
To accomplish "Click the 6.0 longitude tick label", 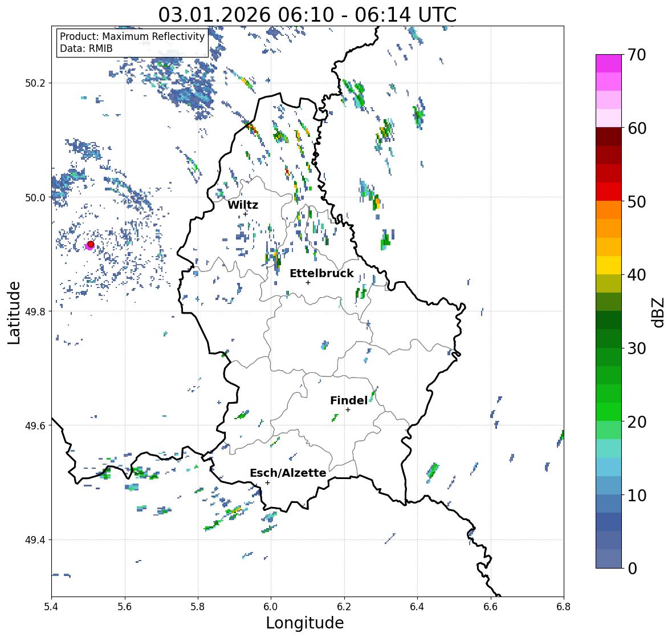I will point(271,607).
